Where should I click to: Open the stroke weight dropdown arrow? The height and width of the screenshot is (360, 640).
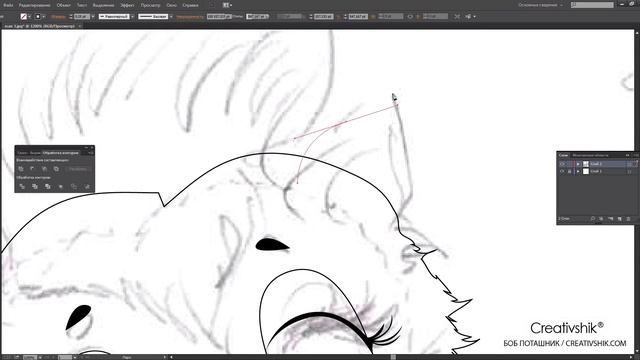[93, 17]
